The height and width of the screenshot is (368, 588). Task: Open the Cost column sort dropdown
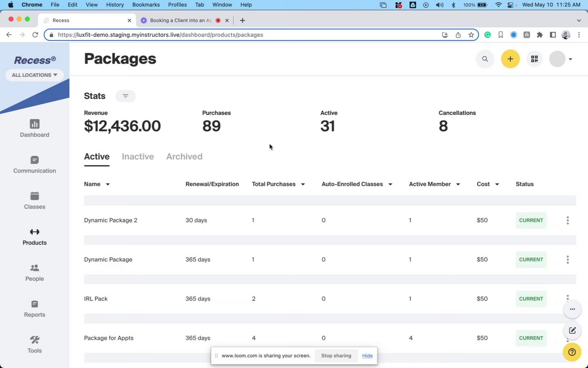pos(497,184)
